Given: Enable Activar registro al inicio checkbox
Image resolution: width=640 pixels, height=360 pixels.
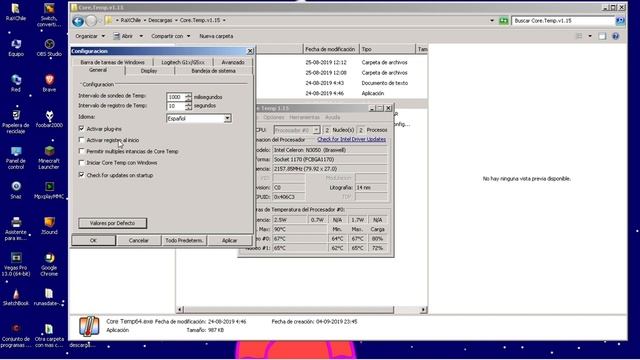Looking at the screenshot, I should [x=81, y=140].
